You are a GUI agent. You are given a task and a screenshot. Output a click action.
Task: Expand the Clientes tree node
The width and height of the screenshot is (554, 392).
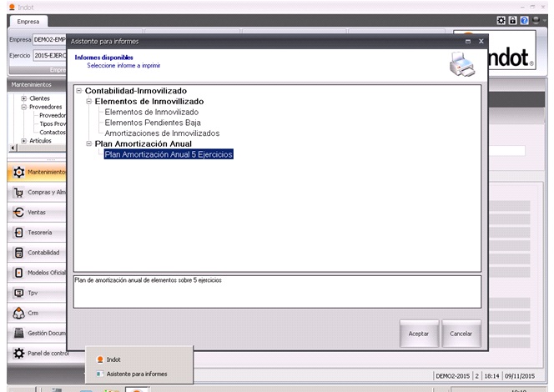click(x=23, y=98)
